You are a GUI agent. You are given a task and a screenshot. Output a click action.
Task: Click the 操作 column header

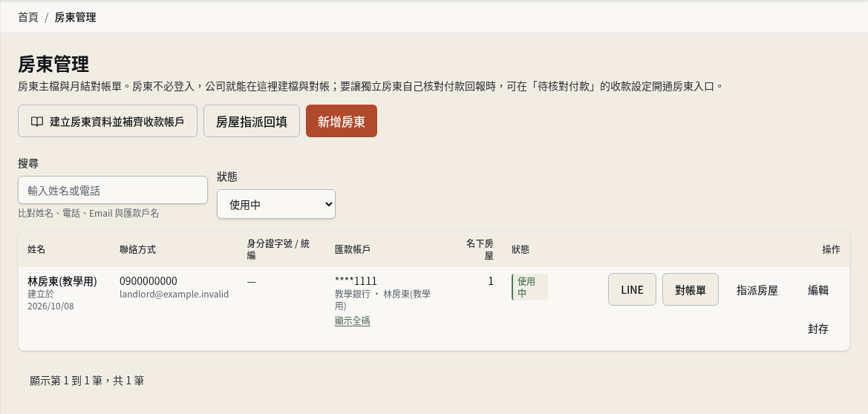832,249
